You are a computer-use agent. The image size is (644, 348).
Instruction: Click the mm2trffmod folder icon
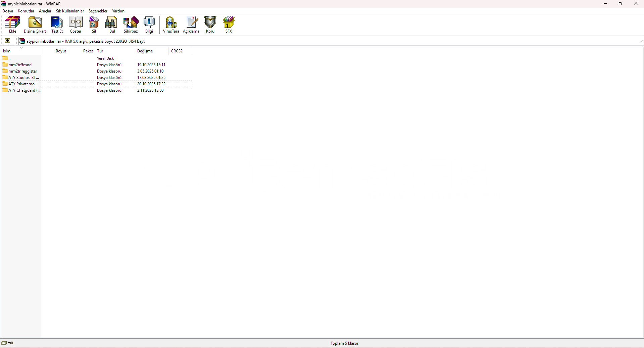(x=5, y=64)
